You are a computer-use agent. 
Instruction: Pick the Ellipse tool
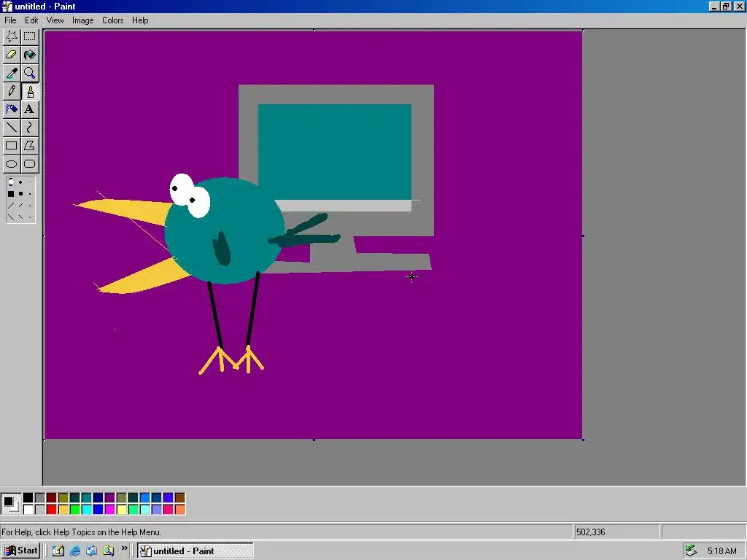pos(12,164)
